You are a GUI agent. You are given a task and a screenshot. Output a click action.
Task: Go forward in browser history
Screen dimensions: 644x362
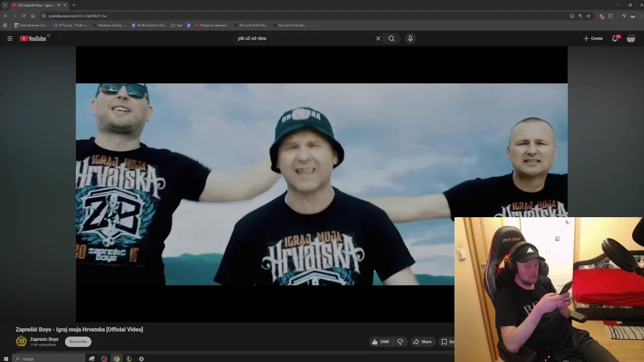[x=15, y=16]
